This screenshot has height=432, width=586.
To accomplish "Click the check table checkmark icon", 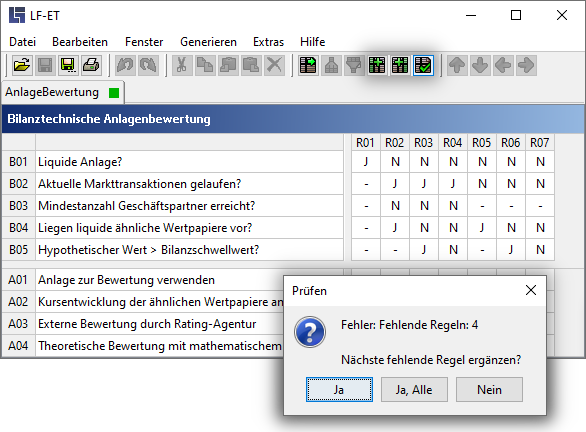I will [x=423, y=65].
